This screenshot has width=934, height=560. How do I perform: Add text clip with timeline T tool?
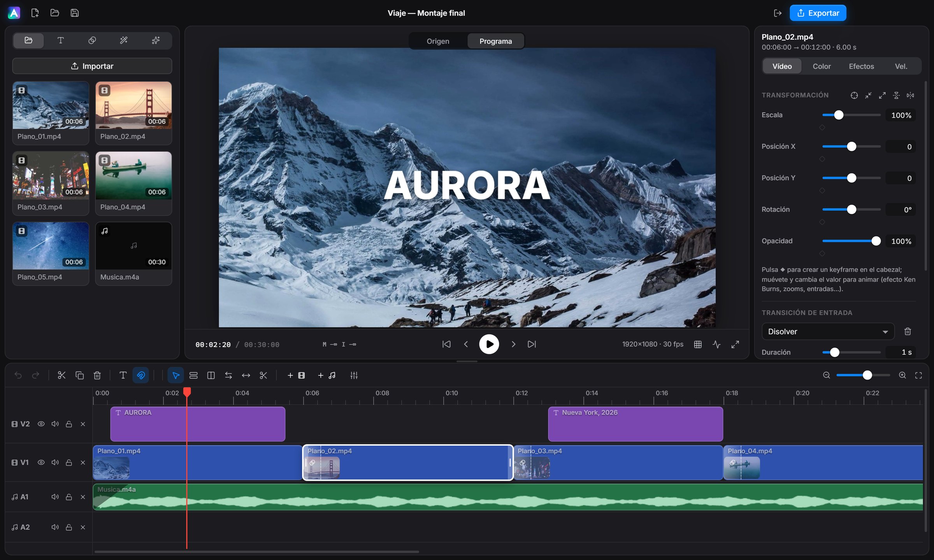(x=123, y=375)
